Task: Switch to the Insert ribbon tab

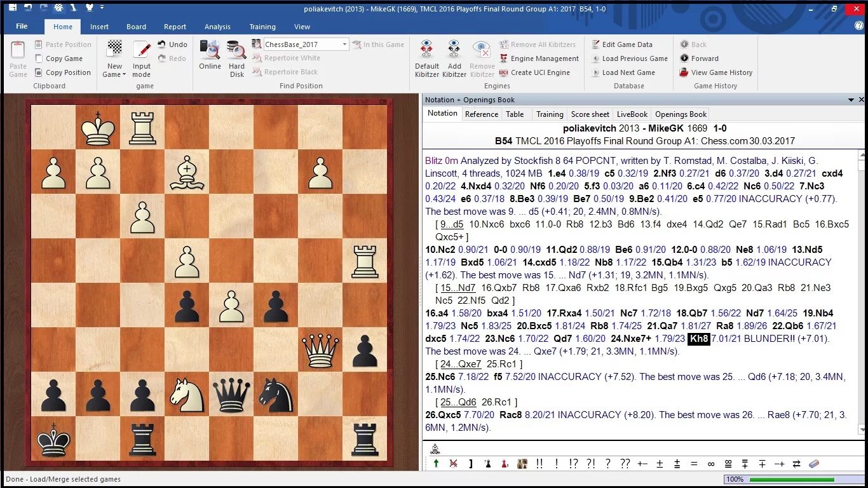Action: coord(99,27)
